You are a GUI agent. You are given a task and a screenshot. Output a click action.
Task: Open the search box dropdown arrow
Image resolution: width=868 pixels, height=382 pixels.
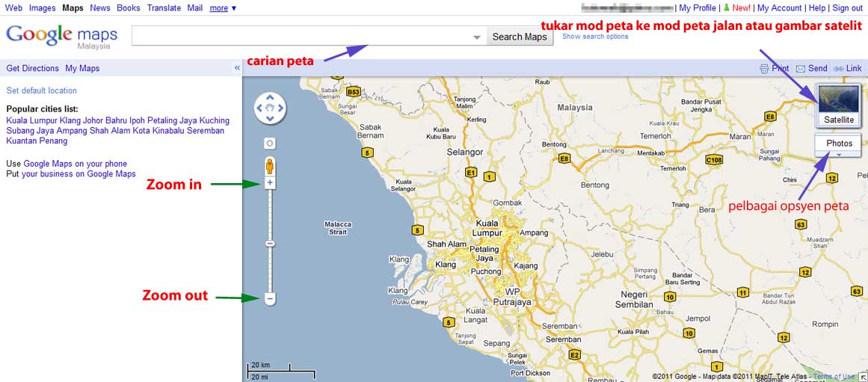477,37
